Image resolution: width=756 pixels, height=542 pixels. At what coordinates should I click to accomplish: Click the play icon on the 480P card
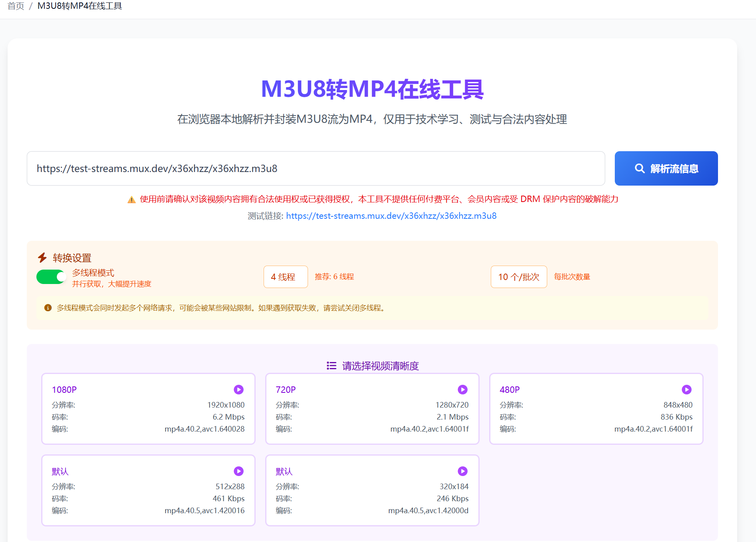tap(687, 389)
